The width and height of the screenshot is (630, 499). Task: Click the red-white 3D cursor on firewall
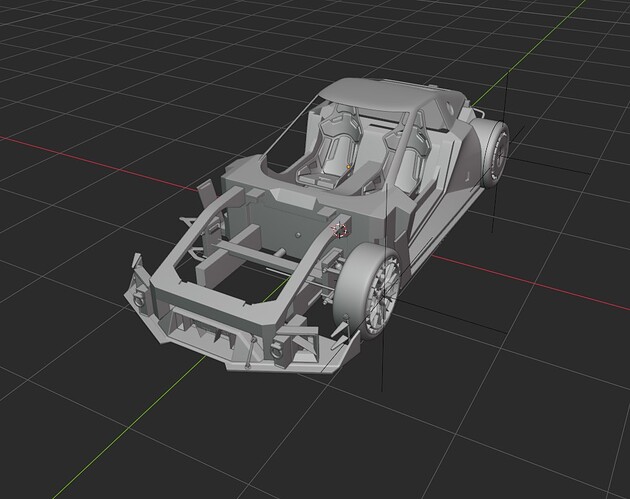click(x=340, y=230)
